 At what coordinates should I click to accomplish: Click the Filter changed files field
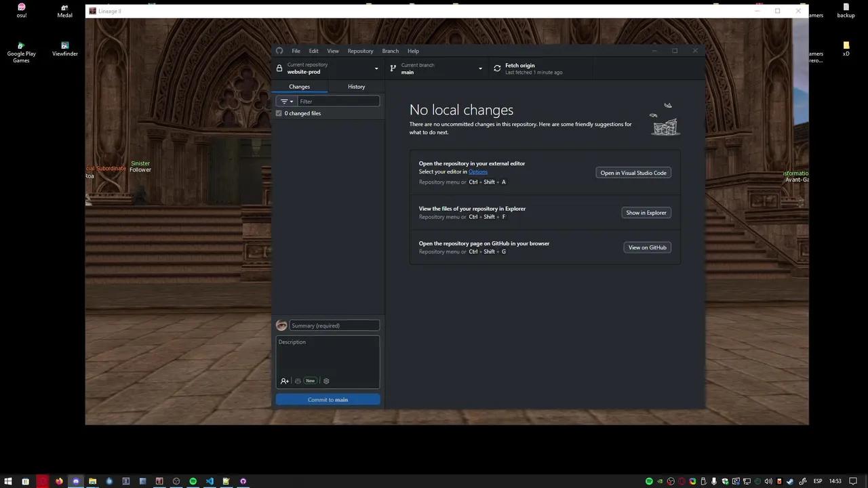[x=338, y=102]
